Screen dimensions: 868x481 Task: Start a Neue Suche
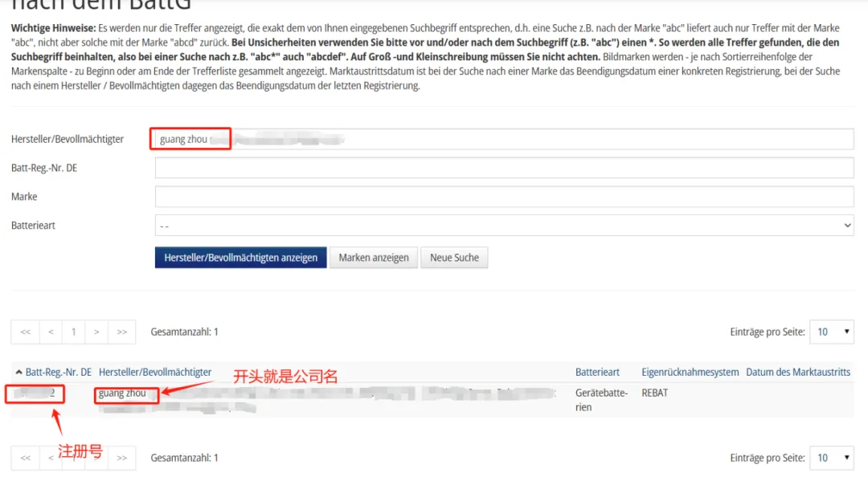pyautogui.click(x=454, y=258)
